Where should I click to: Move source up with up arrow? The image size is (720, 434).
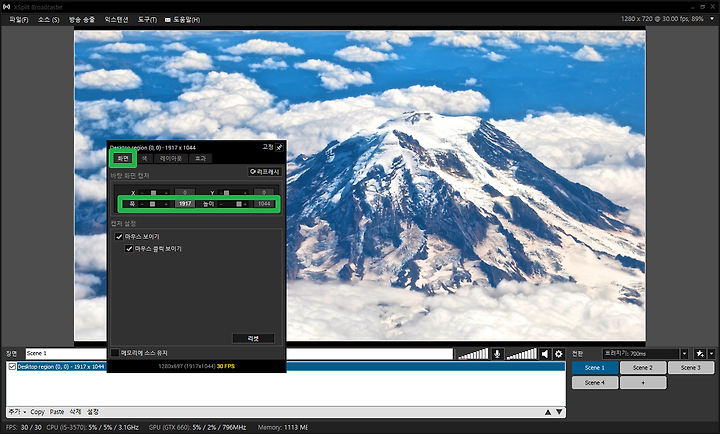[x=548, y=412]
